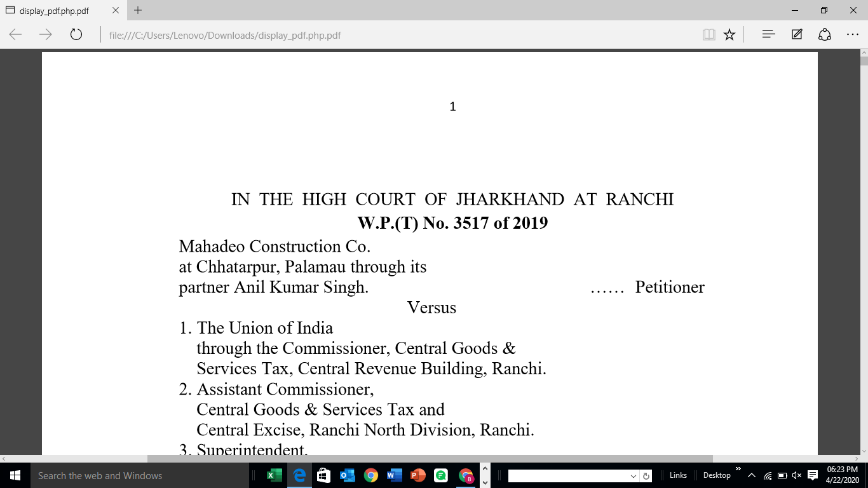Click the battery tray icon
This screenshot has height=488, width=868.
click(782, 475)
